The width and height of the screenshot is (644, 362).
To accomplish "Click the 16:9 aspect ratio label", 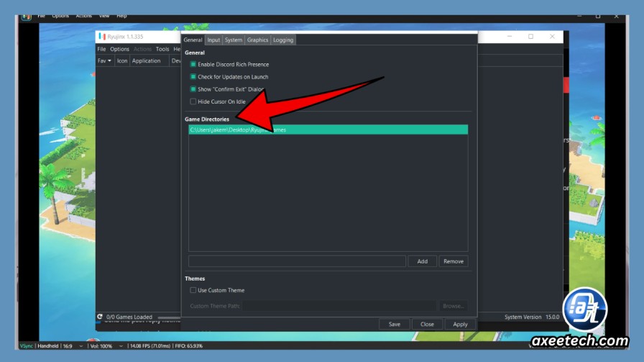I will pos(68,346).
